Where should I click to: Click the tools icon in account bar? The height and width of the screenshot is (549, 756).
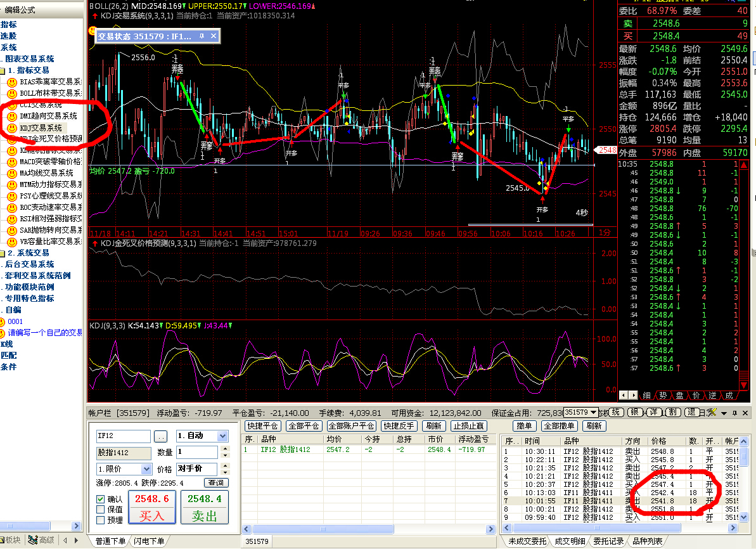[711, 413]
